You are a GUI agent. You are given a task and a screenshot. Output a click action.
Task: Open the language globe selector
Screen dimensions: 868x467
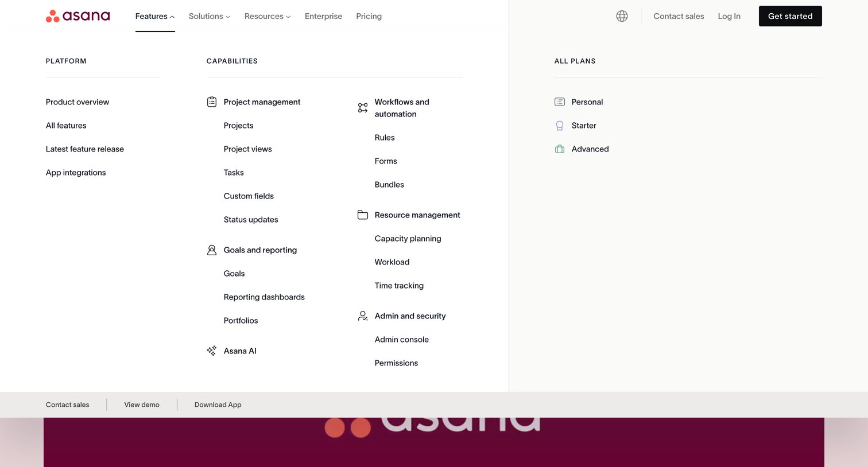[622, 16]
